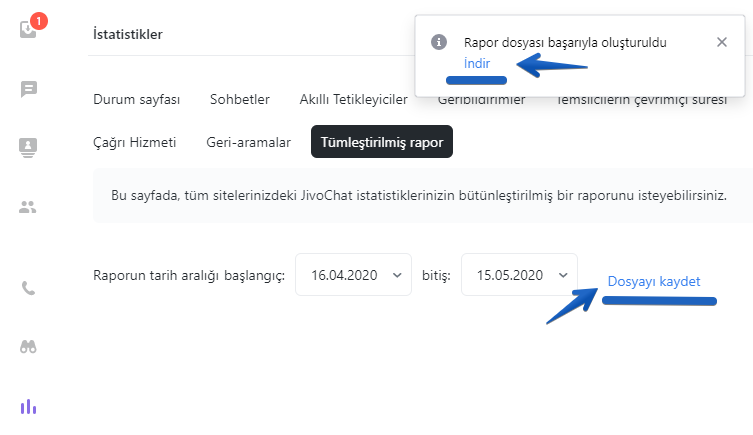Open the end date 15.05.2020 dropdown
This screenshot has height=435, width=753.
pos(519,275)
